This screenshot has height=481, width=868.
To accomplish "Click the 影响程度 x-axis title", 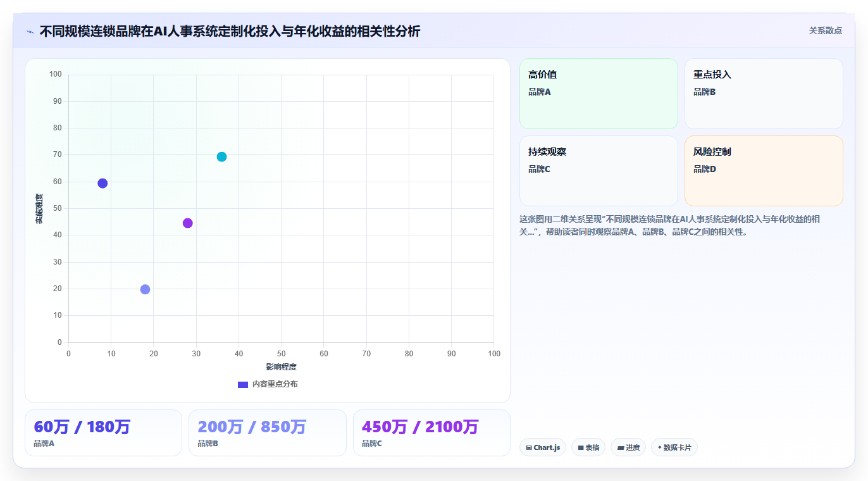I will point(281,367).
